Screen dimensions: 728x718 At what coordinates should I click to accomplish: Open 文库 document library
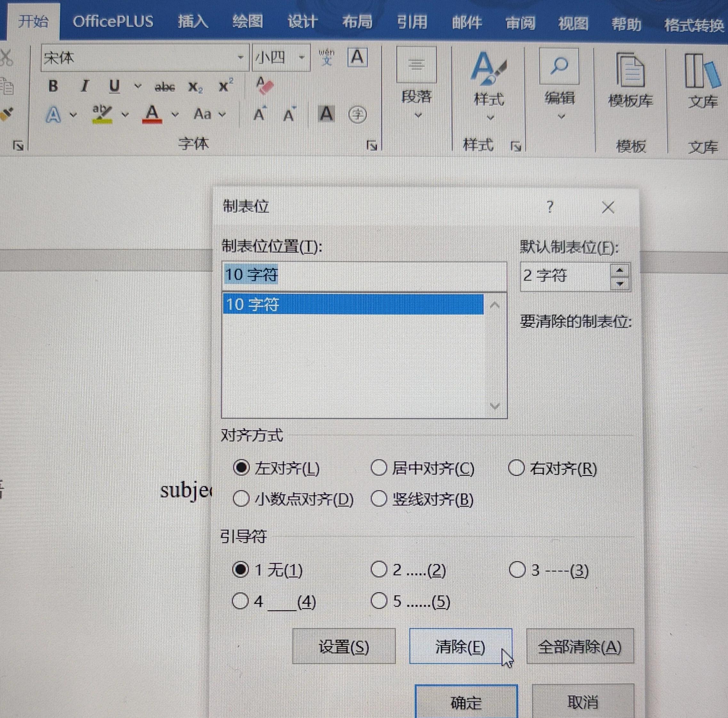point(703,80)
